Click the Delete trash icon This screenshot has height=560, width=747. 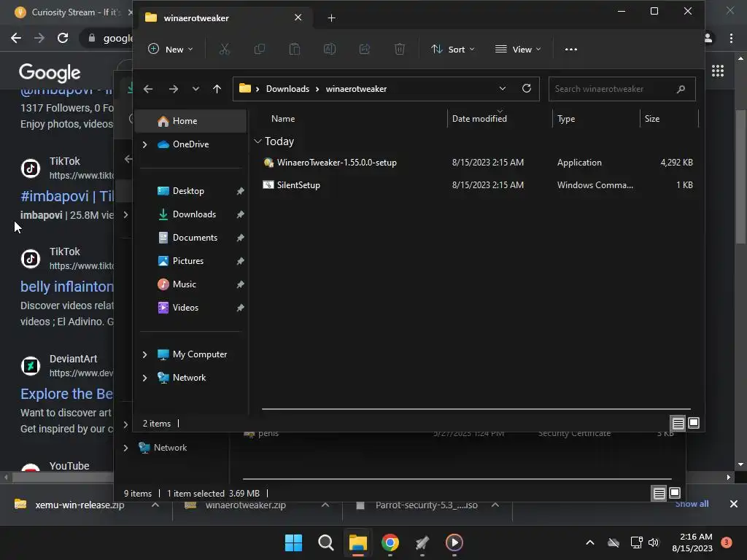coord(400,49)
